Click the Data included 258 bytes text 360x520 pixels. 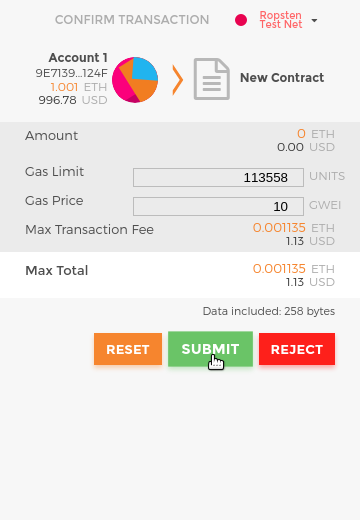tap(269, 311)
